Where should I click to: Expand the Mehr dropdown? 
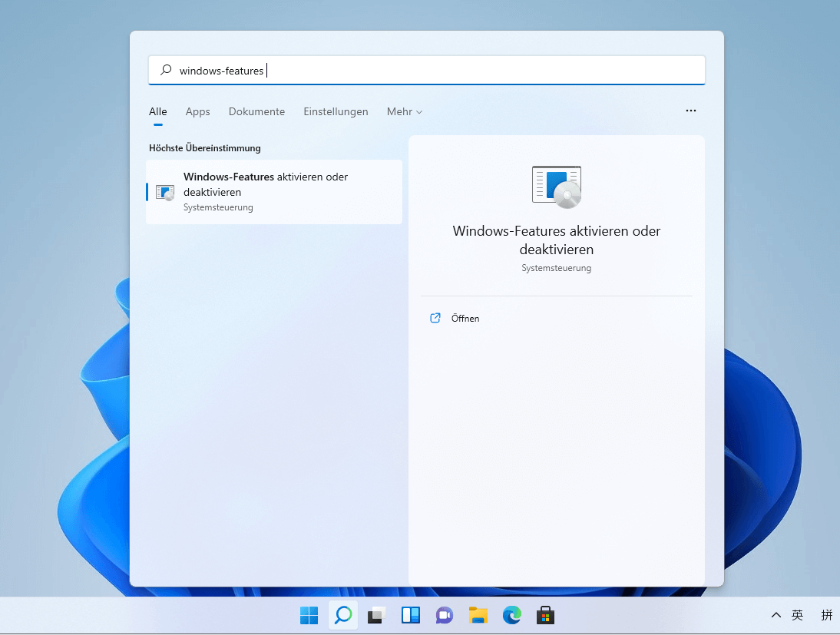405,111
